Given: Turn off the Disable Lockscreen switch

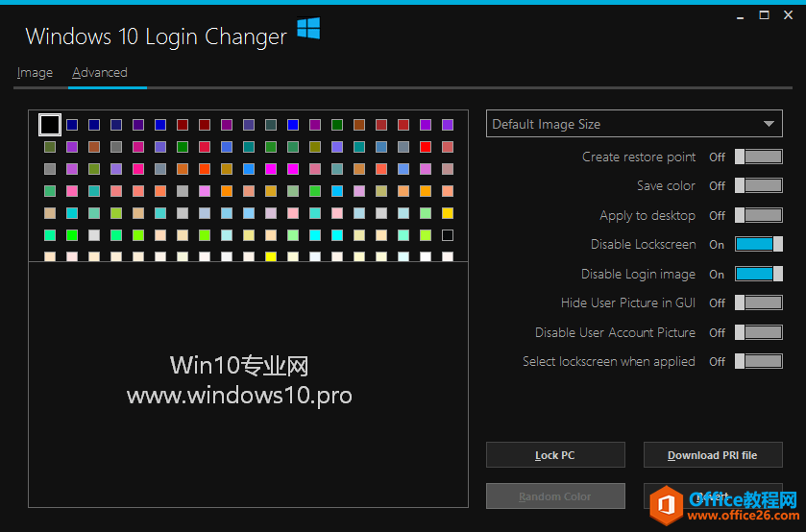Looking at the screenshot, I should pyautogui.click(x=758, y=244).
